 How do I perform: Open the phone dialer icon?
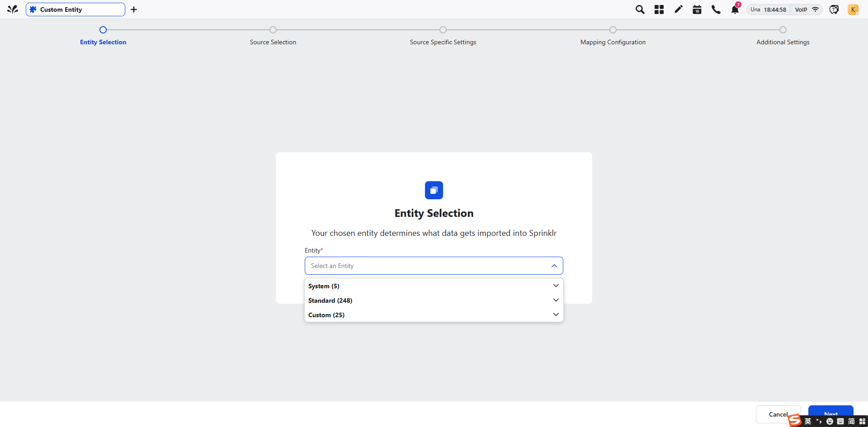click(x=716, y=9)
